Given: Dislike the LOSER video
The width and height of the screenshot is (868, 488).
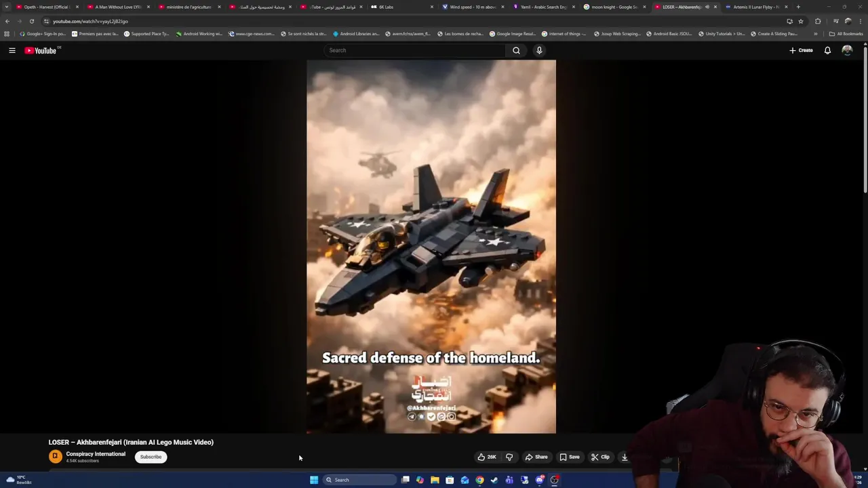Looking at the screenshot, I should pyautogui.click(x=509, y=457).
